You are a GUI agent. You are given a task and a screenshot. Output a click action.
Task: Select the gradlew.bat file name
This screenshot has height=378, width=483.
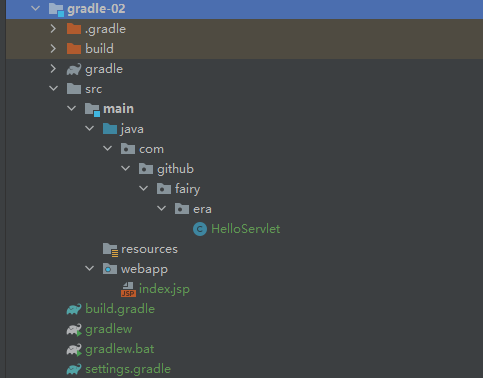120,349
